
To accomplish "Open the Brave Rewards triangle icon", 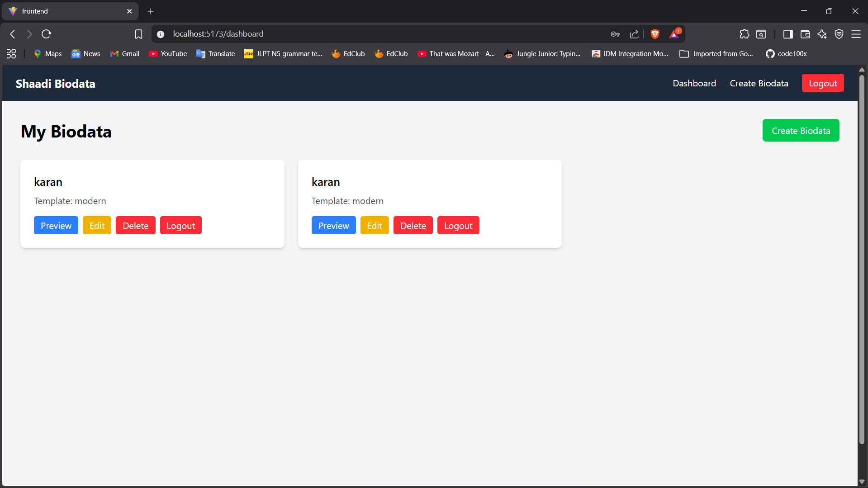I will (674, 34).
